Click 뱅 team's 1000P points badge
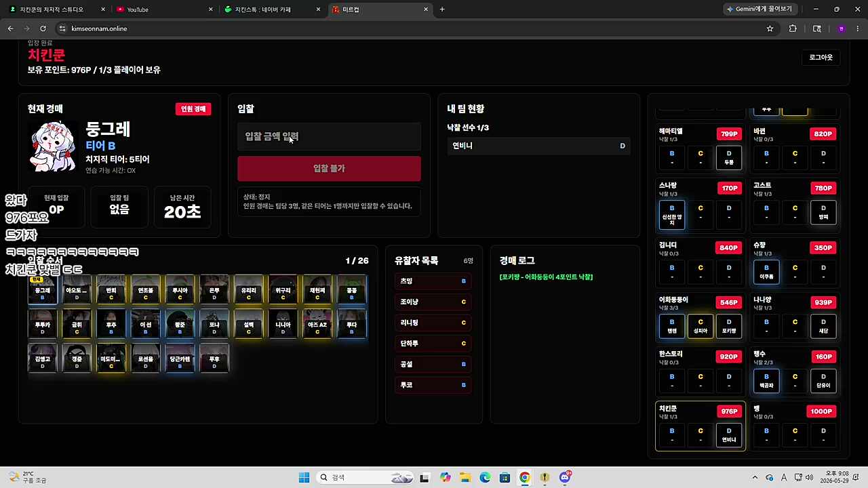 pyautogui.click(x=821, y=411)
